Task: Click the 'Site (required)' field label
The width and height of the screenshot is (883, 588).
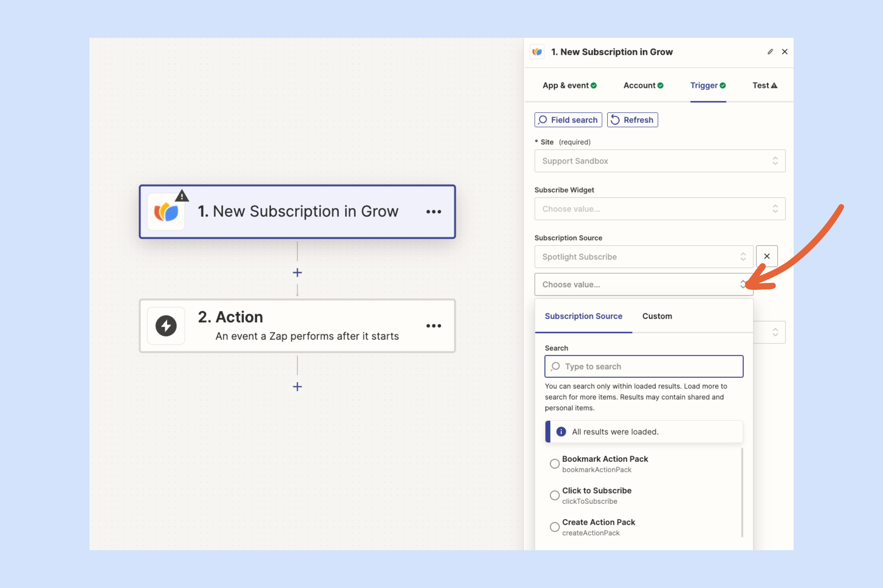Action: (x=562, y=142)
